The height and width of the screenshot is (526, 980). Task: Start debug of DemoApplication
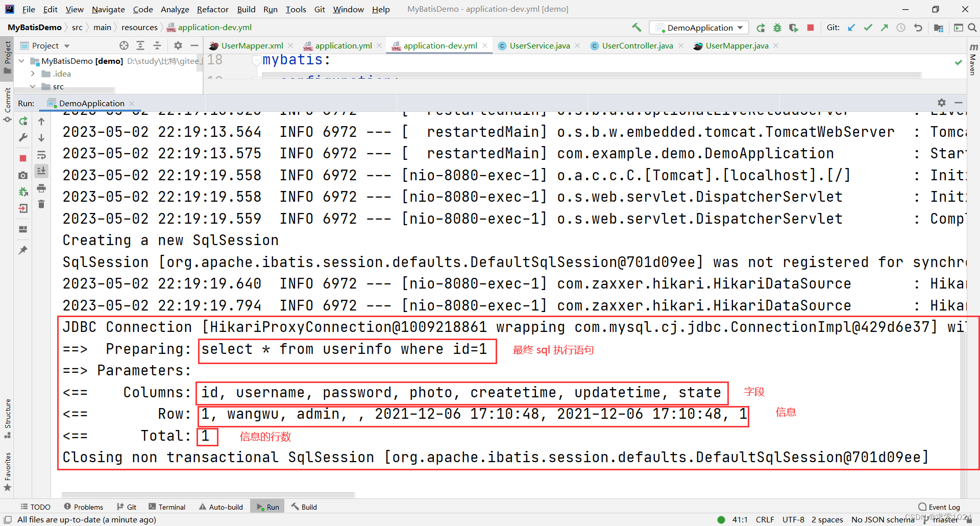click(x=777, y=28)
